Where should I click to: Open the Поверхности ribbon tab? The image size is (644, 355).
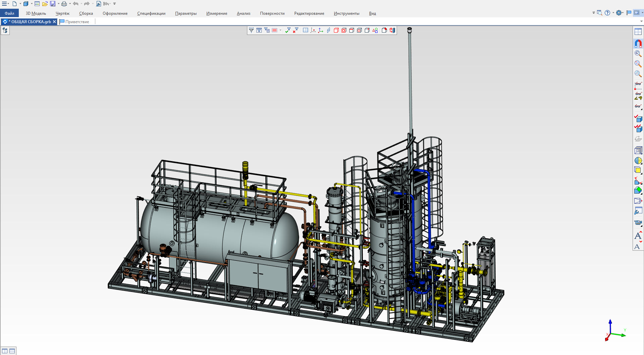(x=272, y=13)
